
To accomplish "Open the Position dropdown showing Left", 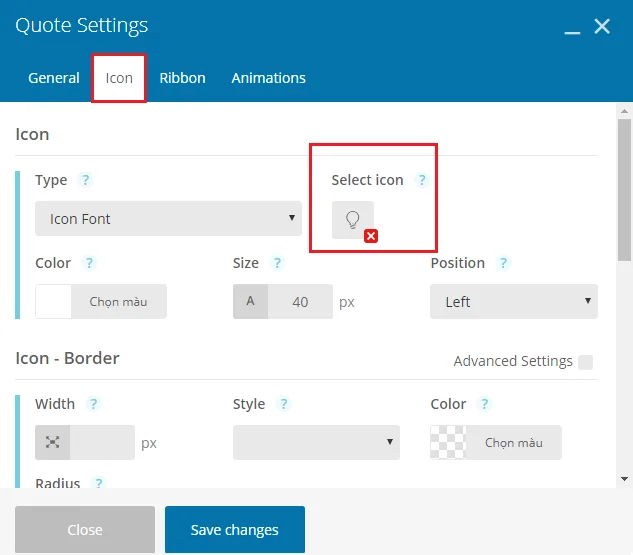I will point(513,302).
